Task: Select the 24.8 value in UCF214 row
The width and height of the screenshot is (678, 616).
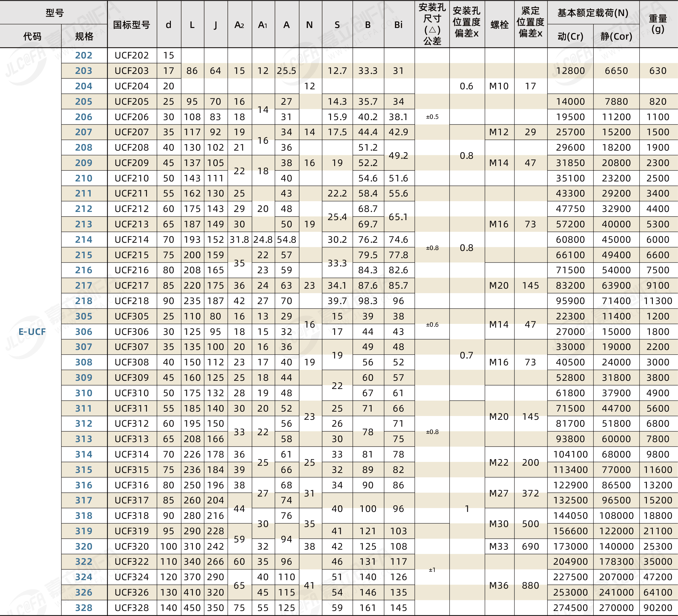Action: coord(263,240)
